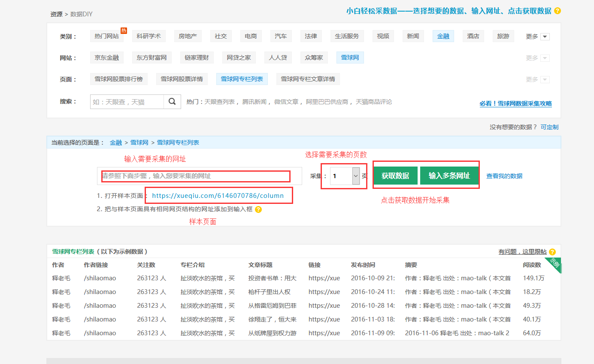Choose 东方财富网 website

[152, 58]
